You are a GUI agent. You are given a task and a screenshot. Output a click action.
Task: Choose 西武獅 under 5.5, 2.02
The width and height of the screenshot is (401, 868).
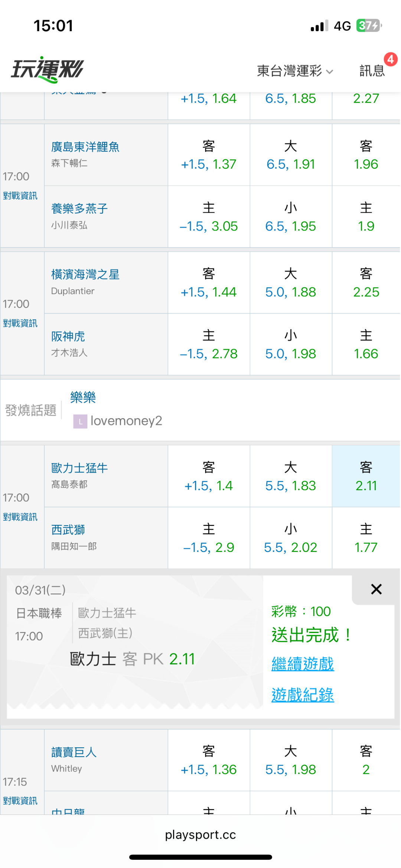click(x=290, y=538)
